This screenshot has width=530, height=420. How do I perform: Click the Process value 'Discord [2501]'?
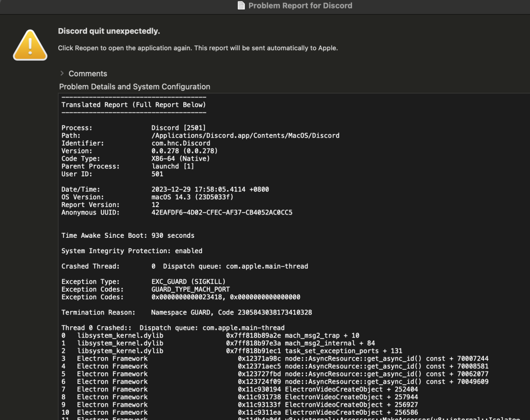point(179,128)
